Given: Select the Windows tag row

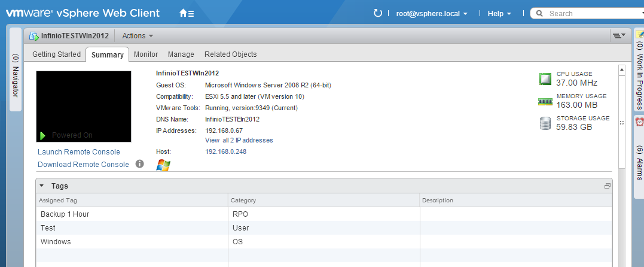Looking at the screenshot, I should 324,241.
